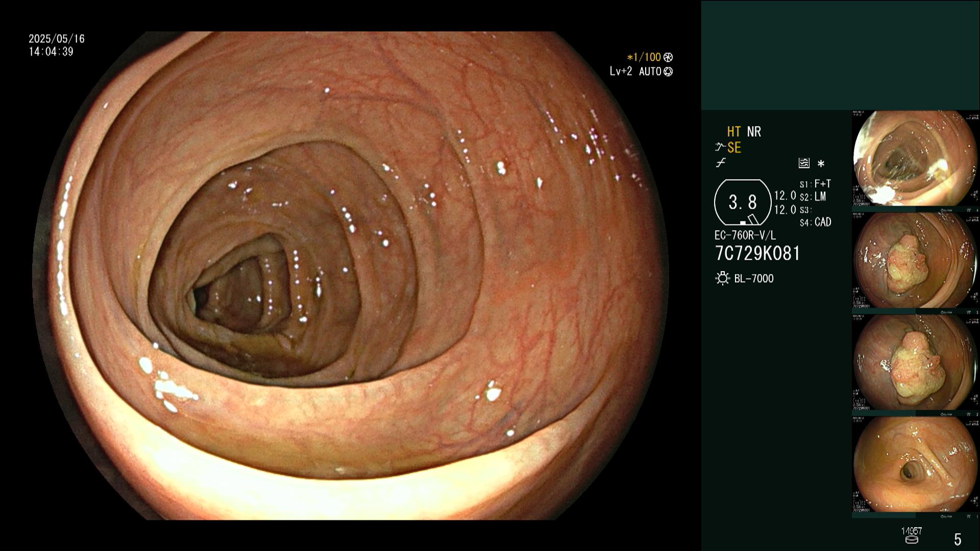Click the S2: LM switch assignment

[813, 197]
